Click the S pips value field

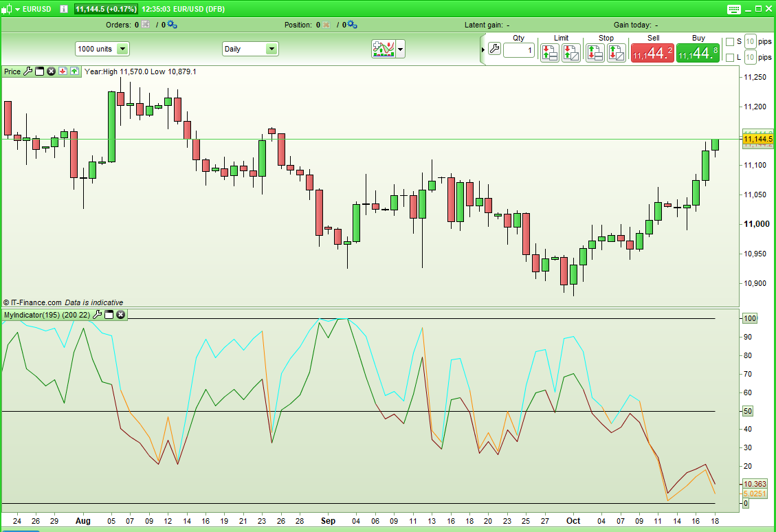pyautogui.click(x=750, y=41)
